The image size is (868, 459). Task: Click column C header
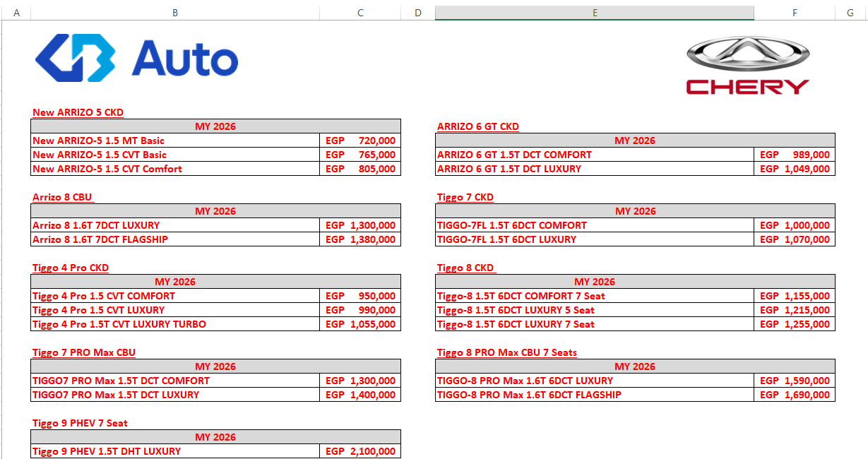360,13
